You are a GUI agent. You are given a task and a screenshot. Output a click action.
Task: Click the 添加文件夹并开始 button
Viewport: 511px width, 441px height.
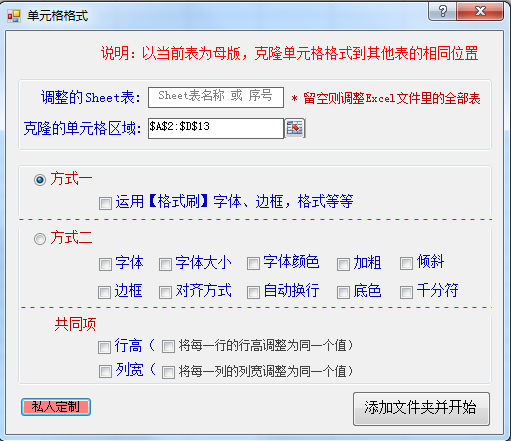point(421,409)
